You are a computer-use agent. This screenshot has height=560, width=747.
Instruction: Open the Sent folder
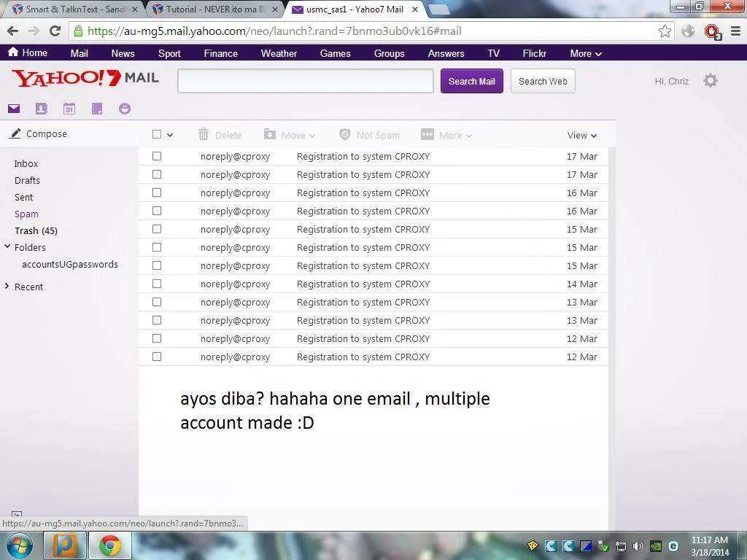[24, 197]
